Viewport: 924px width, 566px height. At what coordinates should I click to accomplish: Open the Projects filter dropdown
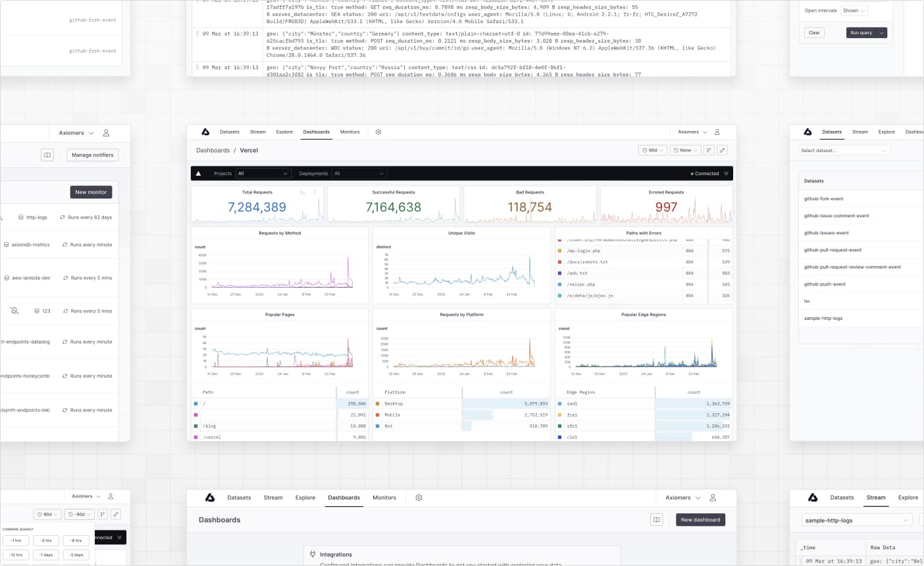[x=263, y=174]
